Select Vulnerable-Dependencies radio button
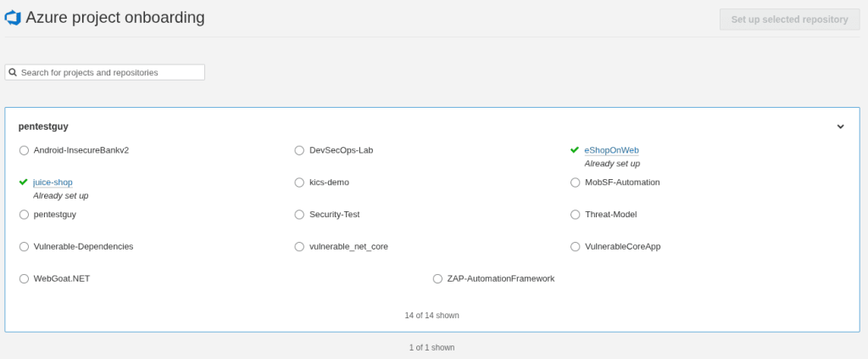The image size is (868, 359). click(x=24, y=246)
